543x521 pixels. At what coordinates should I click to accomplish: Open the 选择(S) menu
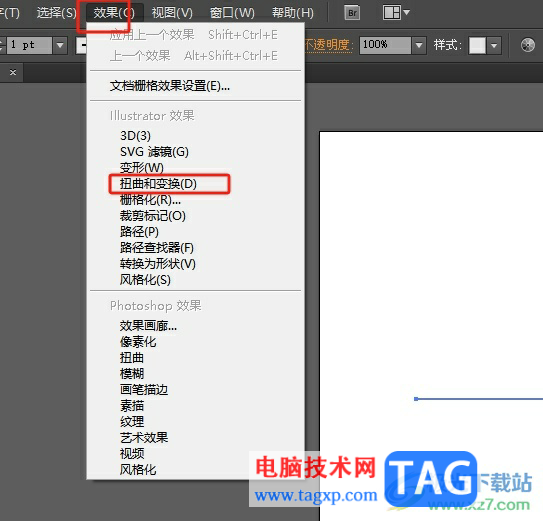56,13
